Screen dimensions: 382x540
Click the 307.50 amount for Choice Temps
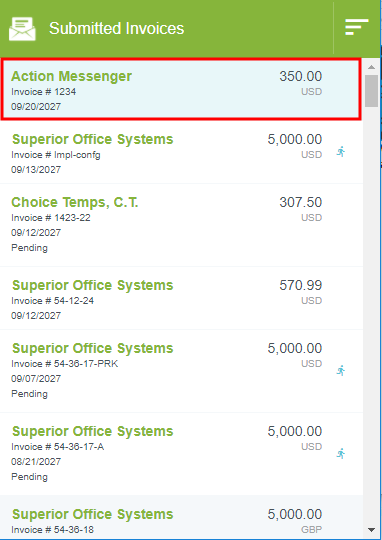click(300, 202)
